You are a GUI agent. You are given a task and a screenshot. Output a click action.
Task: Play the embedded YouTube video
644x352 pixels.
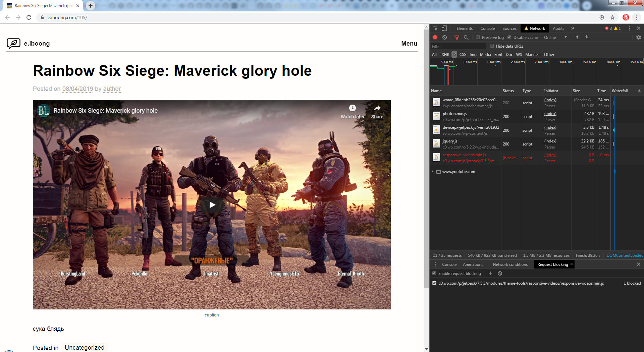pos(212,204)
